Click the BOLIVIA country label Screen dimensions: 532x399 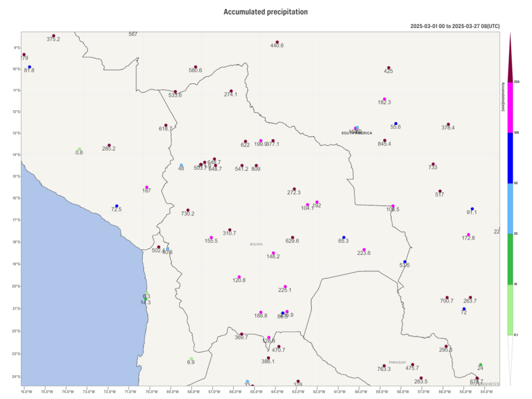[256, 244]
